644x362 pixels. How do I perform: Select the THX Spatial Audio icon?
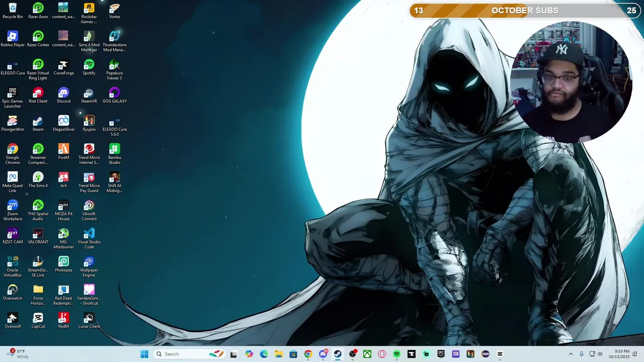38,211
